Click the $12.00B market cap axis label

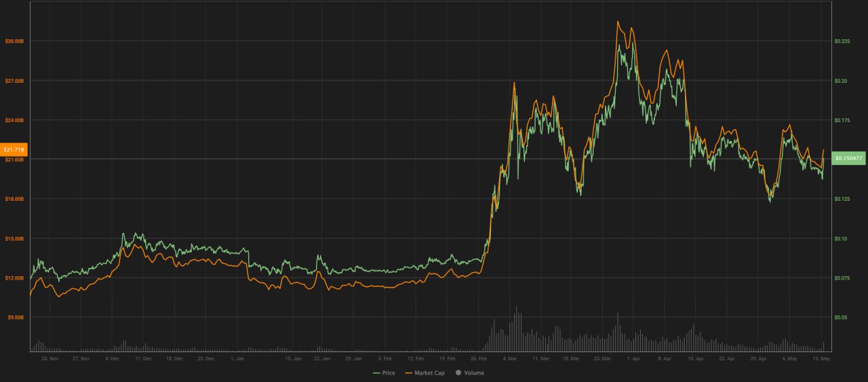pos(14,278)
